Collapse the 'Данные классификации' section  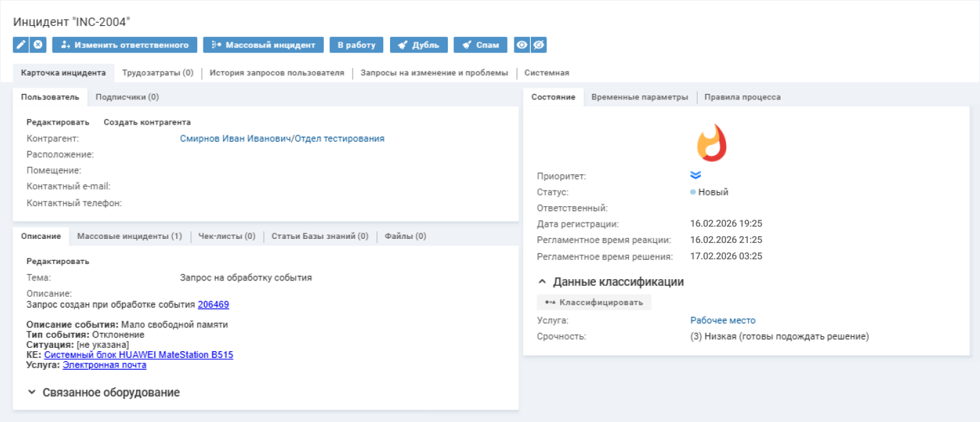click(610, 282)
